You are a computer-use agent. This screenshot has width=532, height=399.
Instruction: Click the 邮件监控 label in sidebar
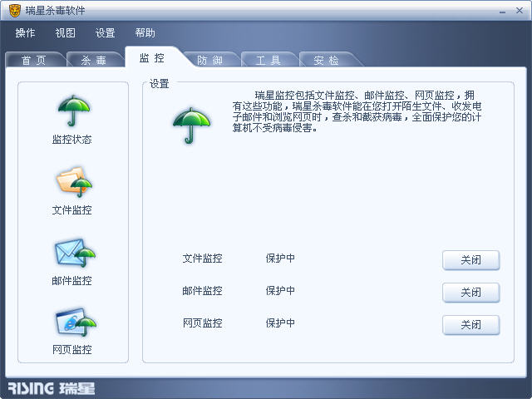pyautogui.click(x=72, y=281)
